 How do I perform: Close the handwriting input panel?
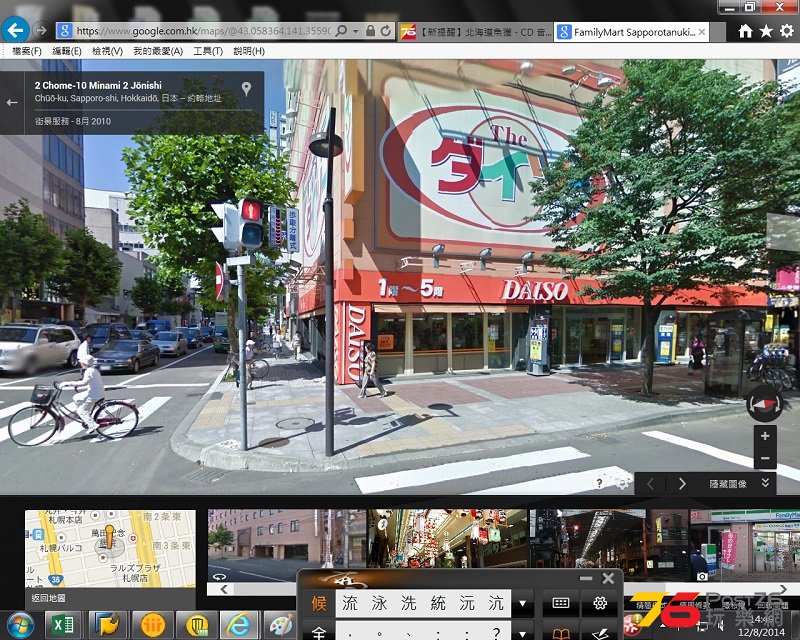click(x=608, y=578)
